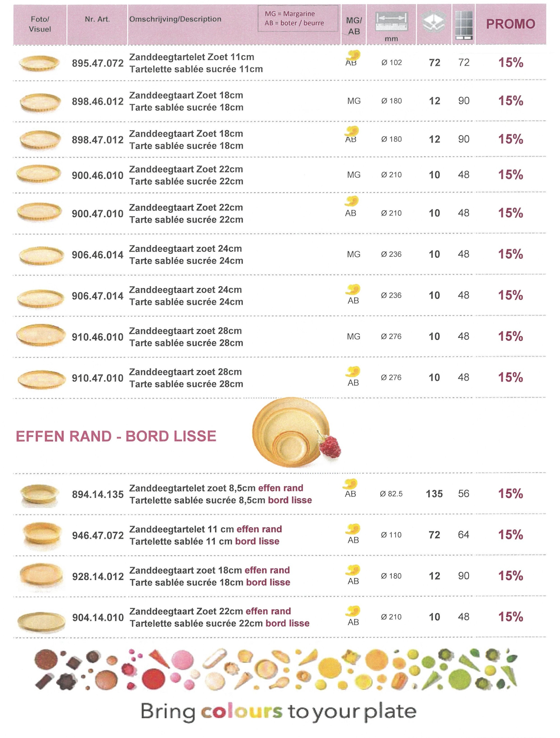Click the butter icon for article 900.47.010
Image resolution: width=560 pixels, height=738 pixels.
pyautogui.click(x=352, y=201)
